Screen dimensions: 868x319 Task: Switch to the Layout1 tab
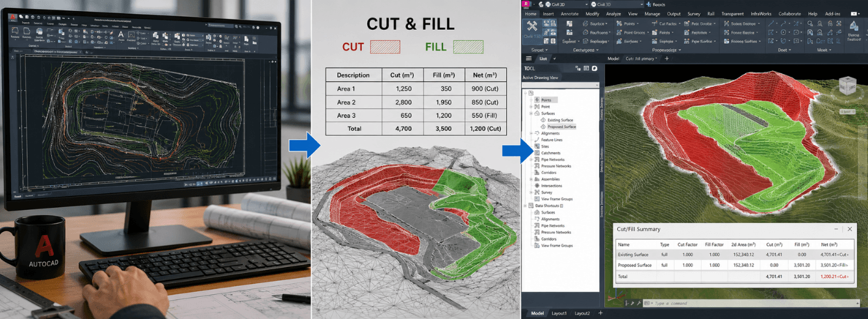pyautogui.click(x=559, y=313)
